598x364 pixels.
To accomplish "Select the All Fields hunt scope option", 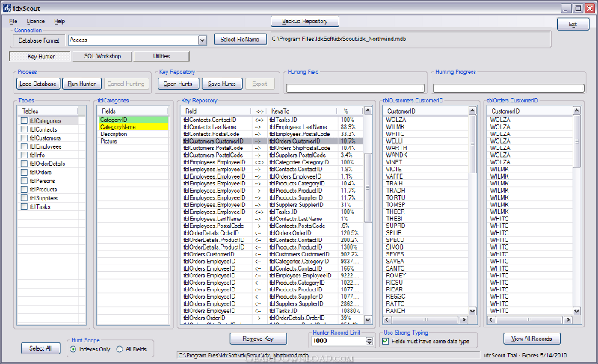I will (x=120, y=349).
